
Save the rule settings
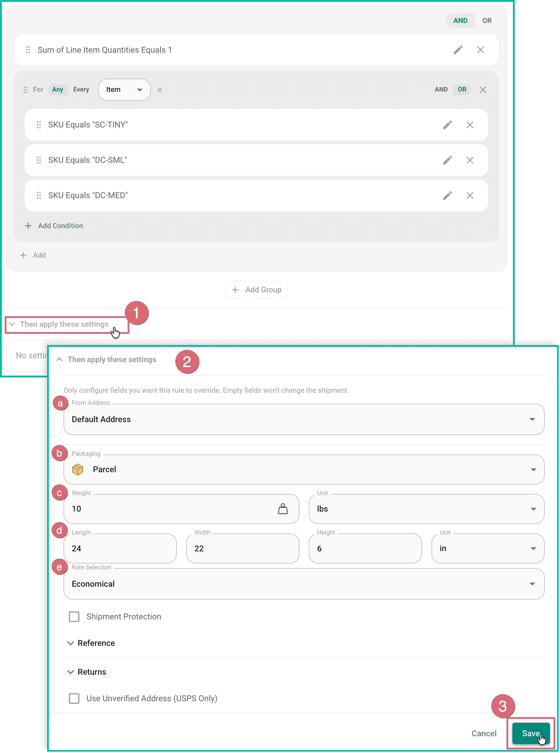tap(531, 734)
